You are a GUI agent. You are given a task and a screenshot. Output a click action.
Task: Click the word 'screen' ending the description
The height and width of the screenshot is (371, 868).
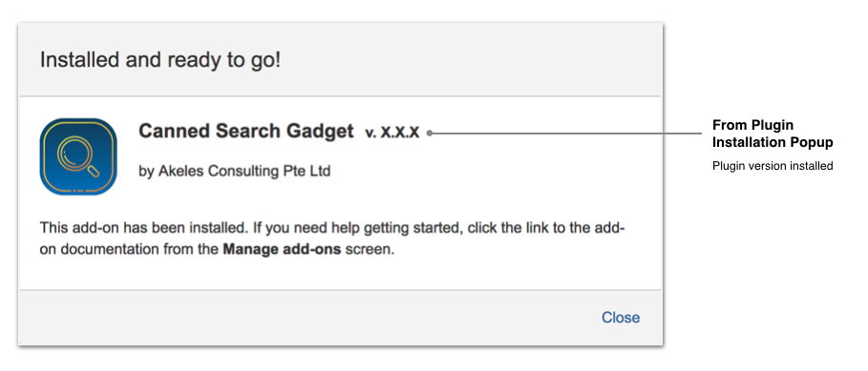(x=368, y=249)
